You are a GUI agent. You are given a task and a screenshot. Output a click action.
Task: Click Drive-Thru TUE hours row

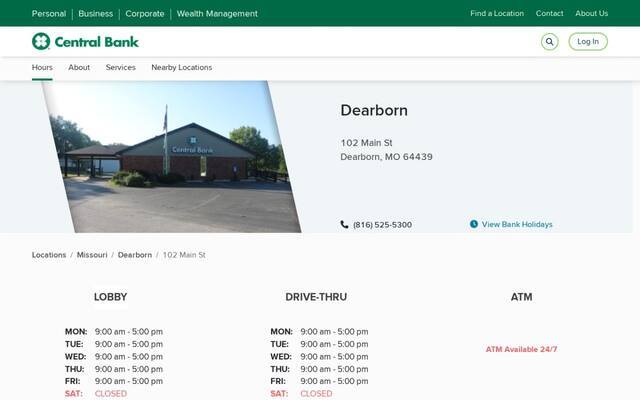click(319, 344)
